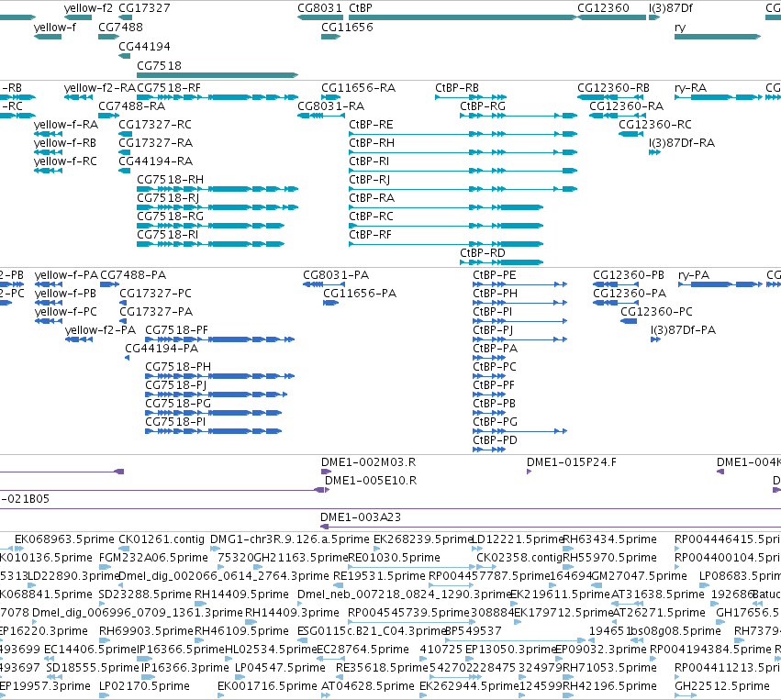Select the CtBP gene bar

click(463, 17)
